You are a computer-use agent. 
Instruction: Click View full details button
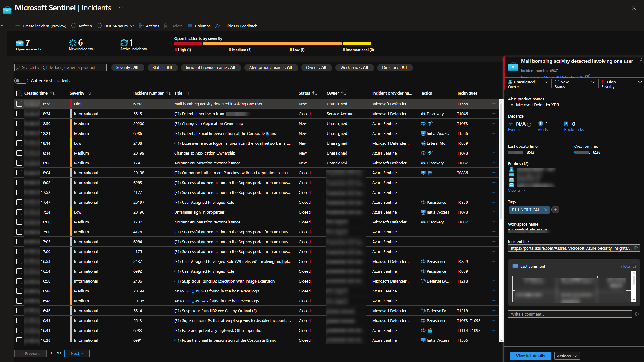pyautogui.click(x=530, y=356)
